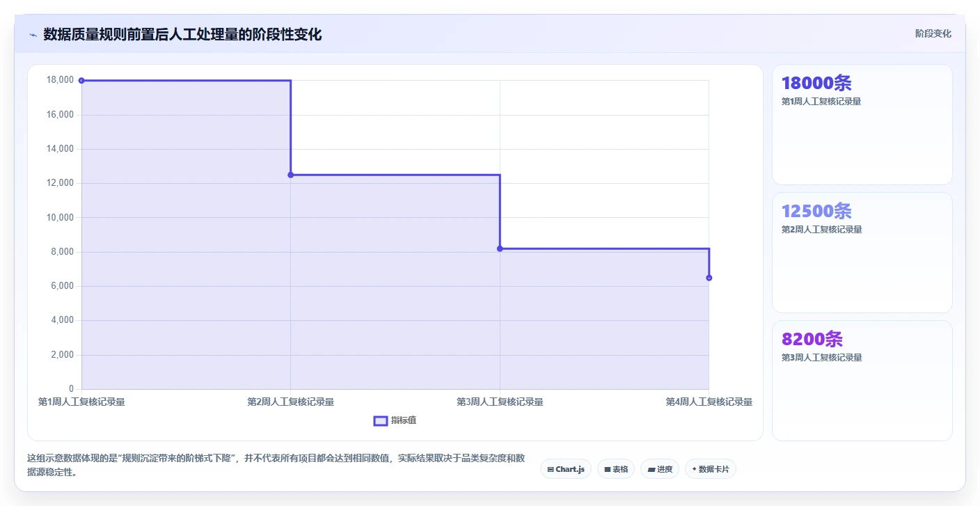
Task: Click the 18,000 y-axis tick label
Action: pos(60,80)
